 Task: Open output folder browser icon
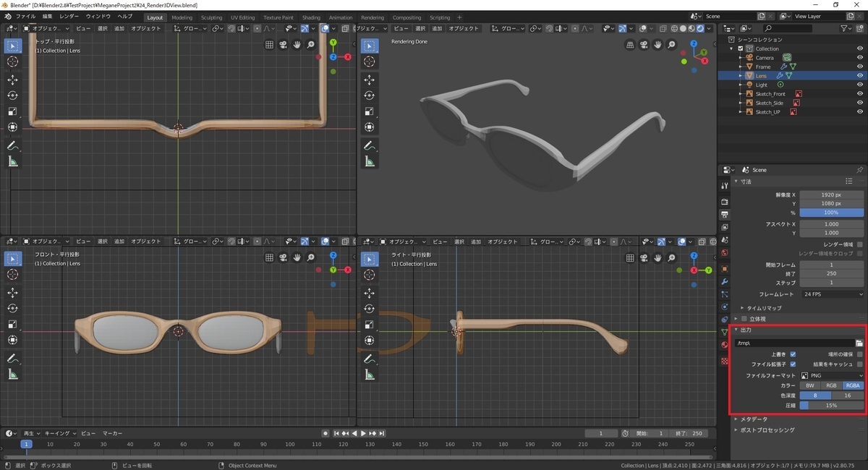point(859,343)
